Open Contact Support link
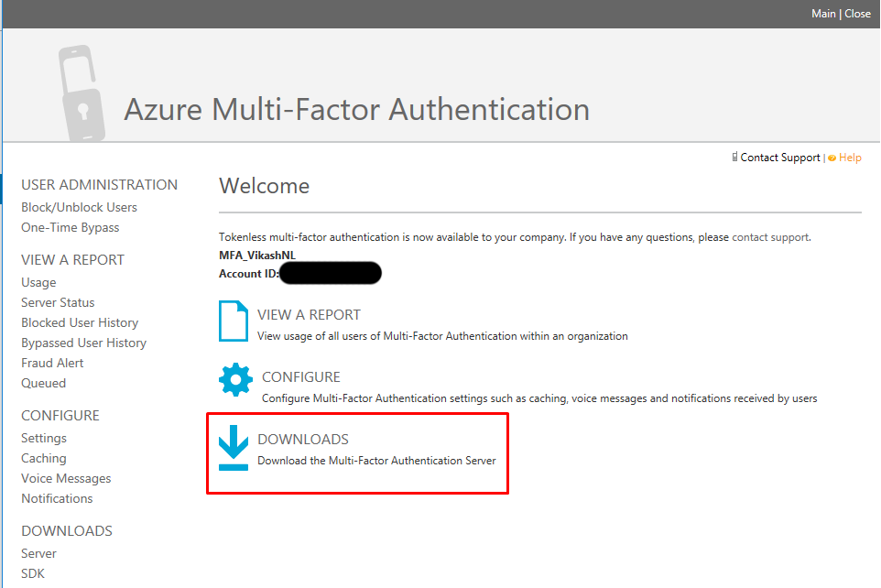The height and width of the screenshot is (588, 881). 780,158
